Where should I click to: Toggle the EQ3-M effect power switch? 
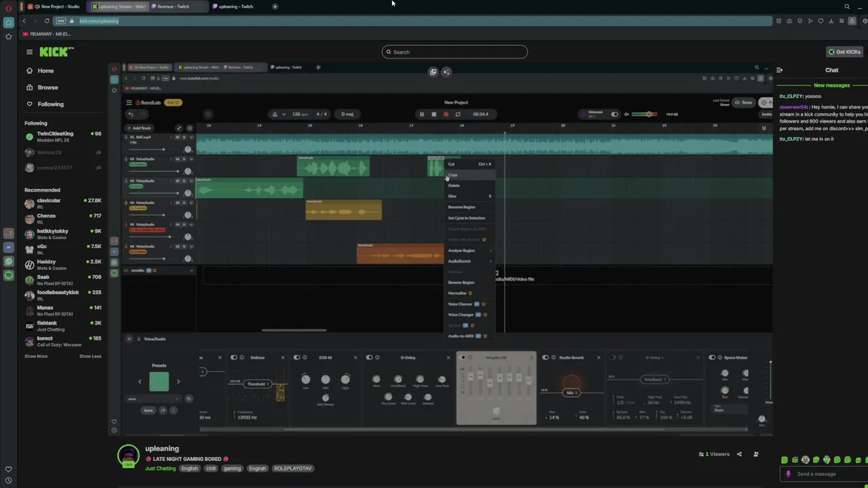pyautogui.click(x=297, y=357)
